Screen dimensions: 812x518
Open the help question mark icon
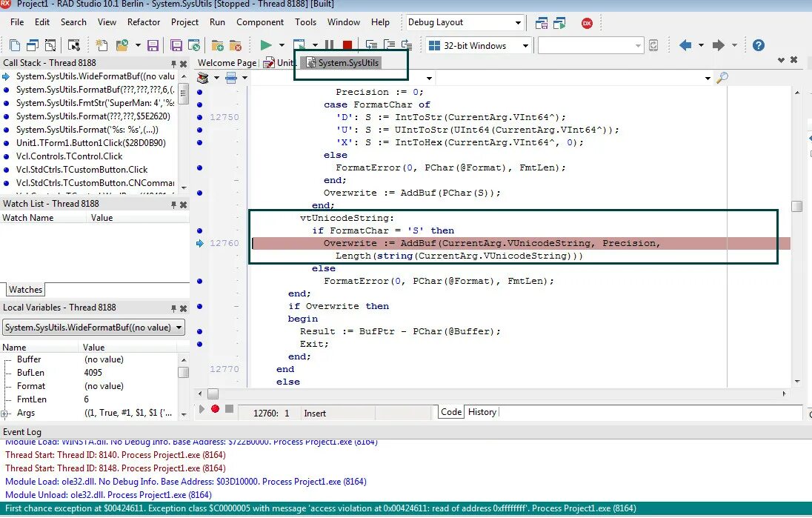click(x=759, y=45)
